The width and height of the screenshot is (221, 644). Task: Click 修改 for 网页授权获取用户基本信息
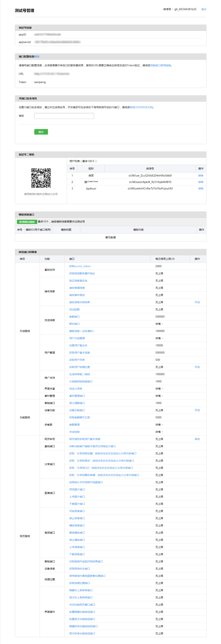pyautogui.click(x=197, y=439)
